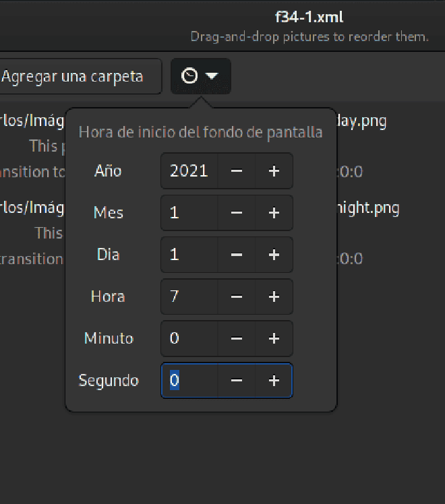Increase Segundo with the plus button
This screenshot has width=445, height=504.
coord(274,381)
